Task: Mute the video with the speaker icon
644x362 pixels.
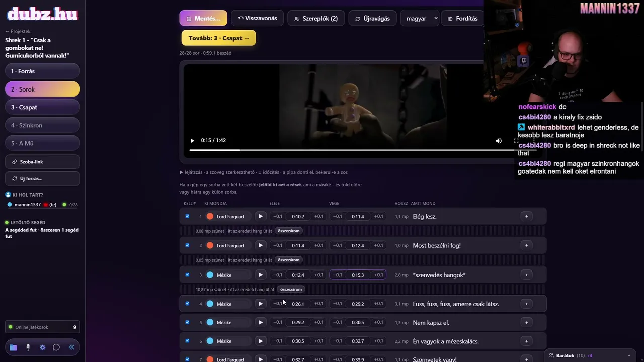Action: pos(499,141)
